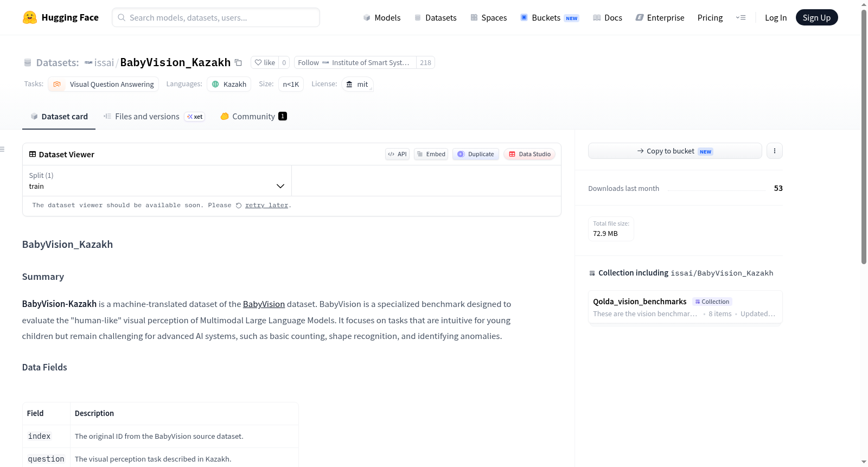This screenshot has height=467, width=868.
Task: Open Docs from top navigation
Action: point(608,17)
